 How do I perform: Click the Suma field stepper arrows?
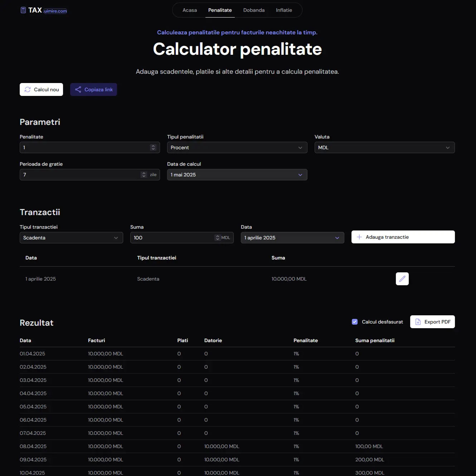[x=217, y=238]
